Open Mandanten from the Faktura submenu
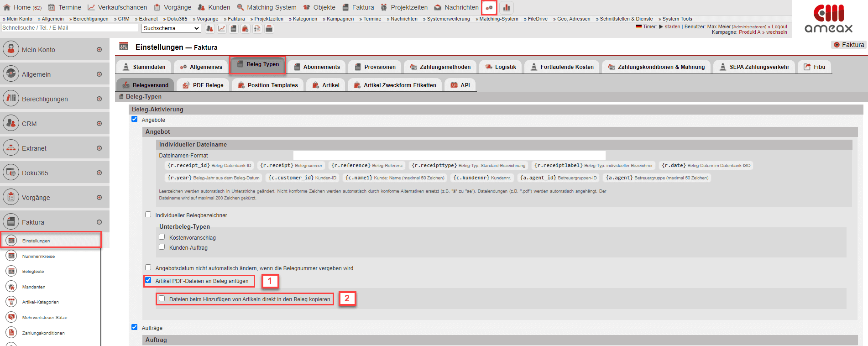The width and height of the screenshot is (868, 346). click(34, 287)
